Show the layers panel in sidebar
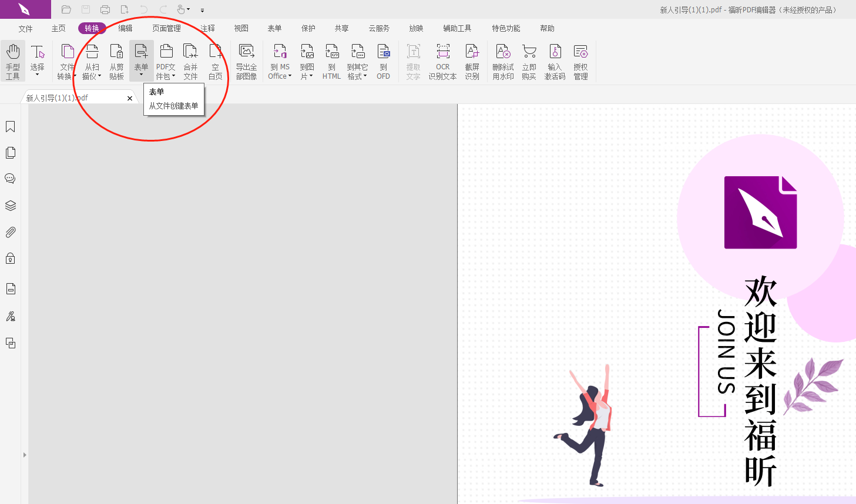The image size is (856, 504). tap(11, 206)
